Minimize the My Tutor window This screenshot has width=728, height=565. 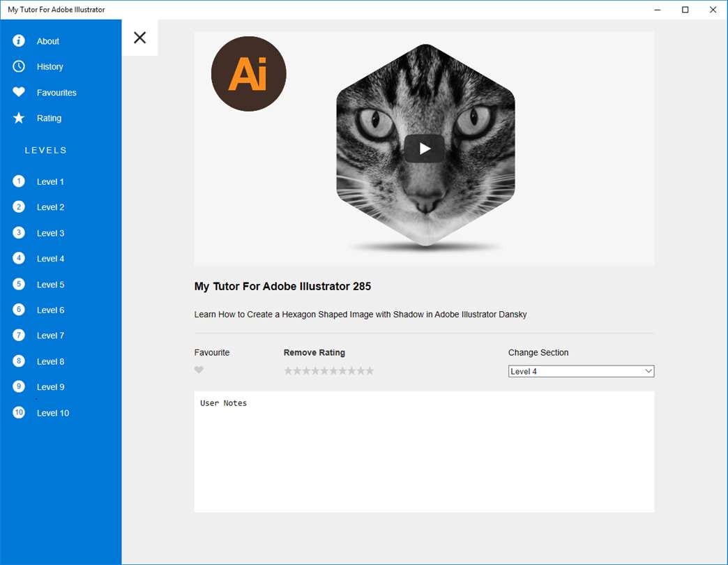658,10
